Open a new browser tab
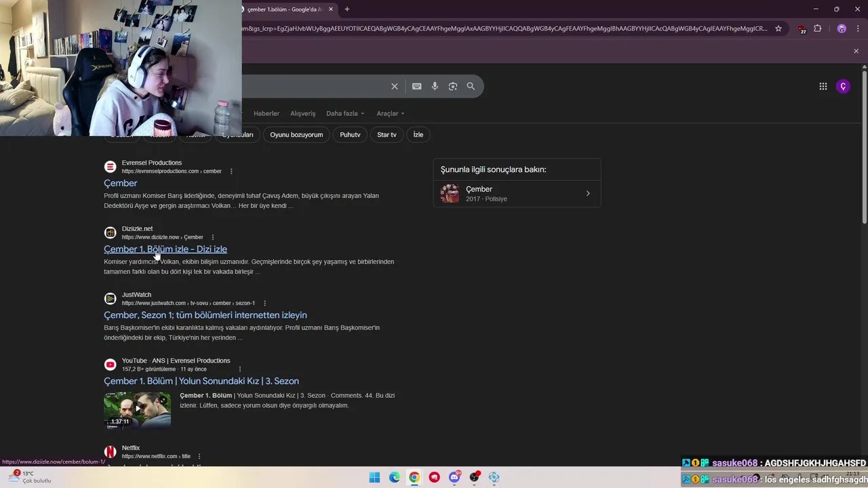Image resolution: width=868 pixels, height=488 pixels. tap(347, 9)
